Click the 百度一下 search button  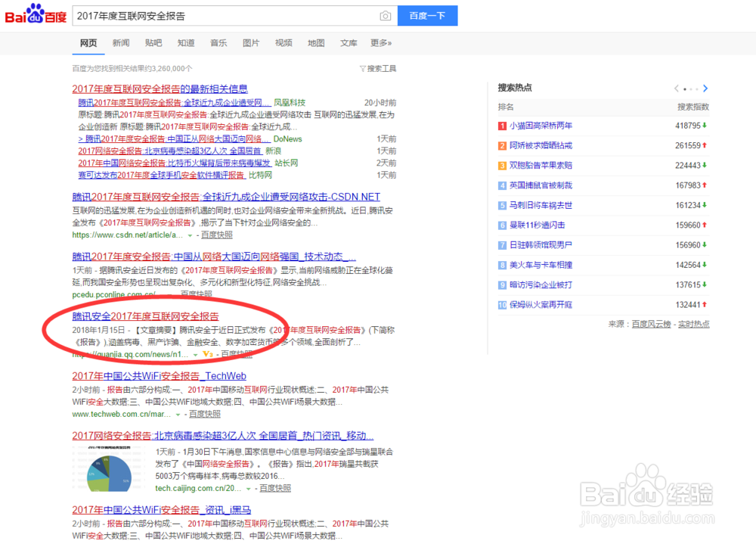tap(427, 16)
